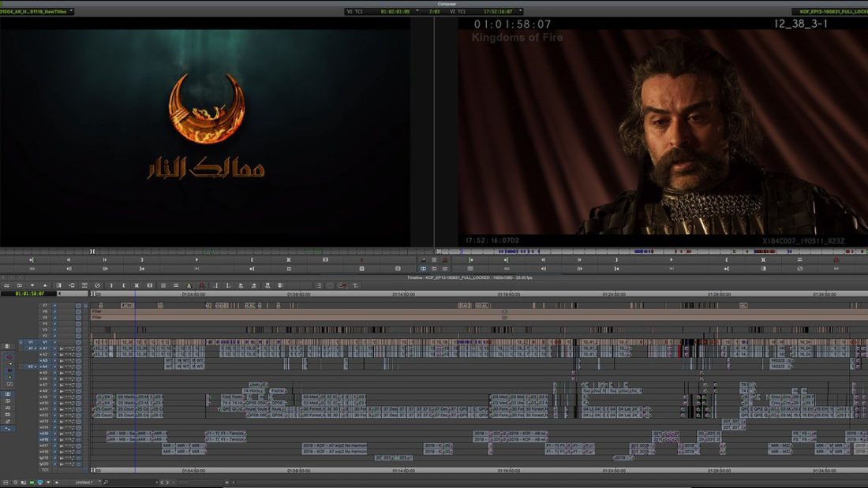Click the green icon in timeline bottom bar

pyautogui.click(x=32, y=482)
